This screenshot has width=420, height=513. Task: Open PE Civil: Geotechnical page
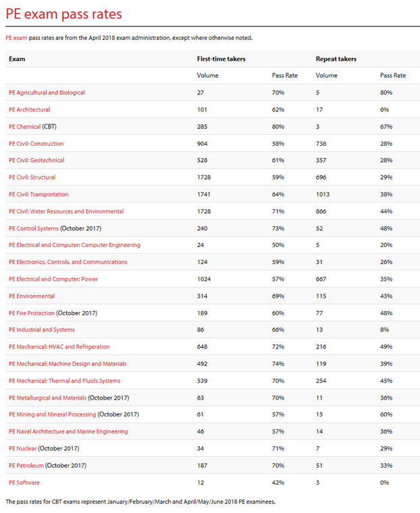(36, 161)
